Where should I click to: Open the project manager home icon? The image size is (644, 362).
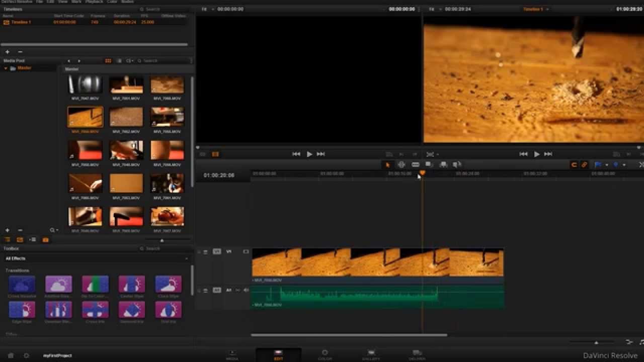(11, 355)
